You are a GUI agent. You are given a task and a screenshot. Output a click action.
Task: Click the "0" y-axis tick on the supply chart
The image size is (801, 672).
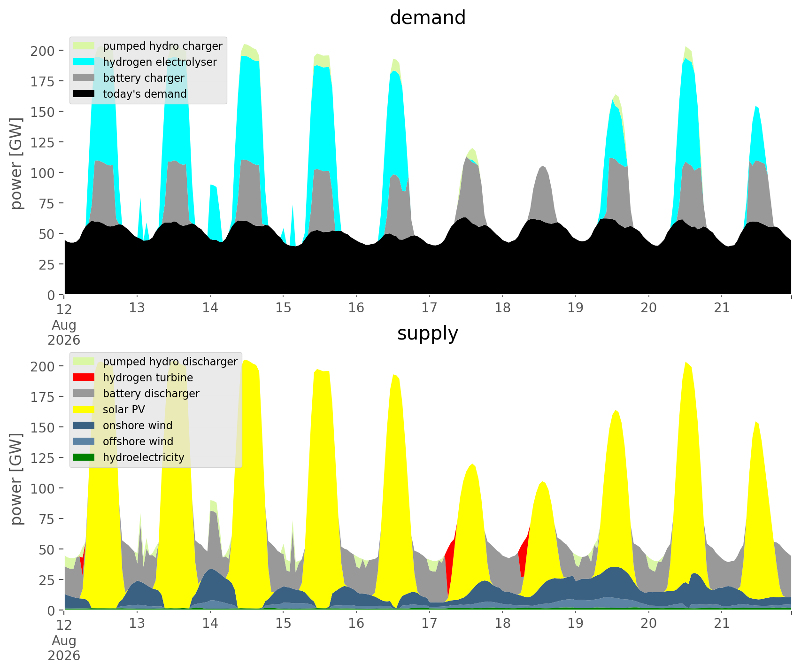(50, 610)
